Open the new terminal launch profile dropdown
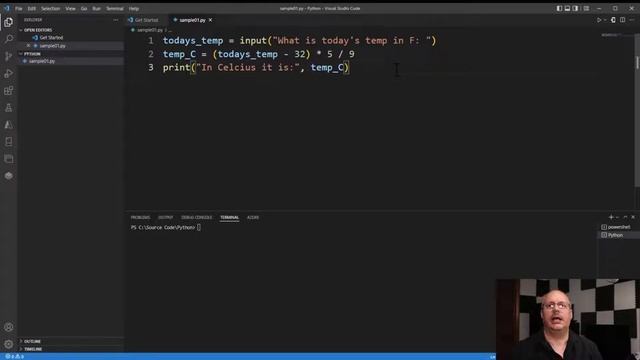The height and width of the screenshot is (360, 640). coord(617,217)
